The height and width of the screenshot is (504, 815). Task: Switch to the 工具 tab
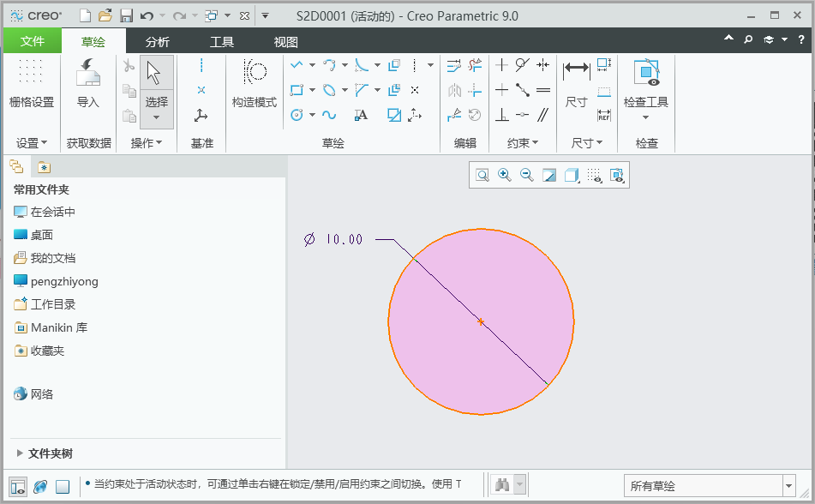(x=222, y=42)
